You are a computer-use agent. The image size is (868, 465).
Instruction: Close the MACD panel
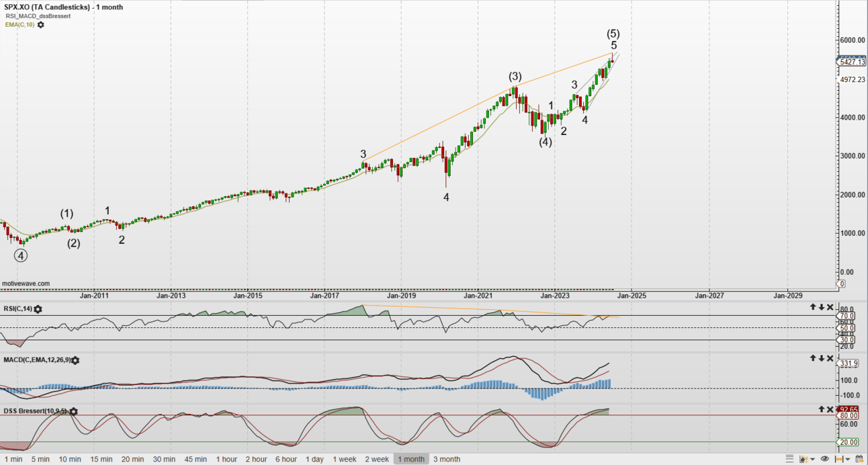[830, 358]
